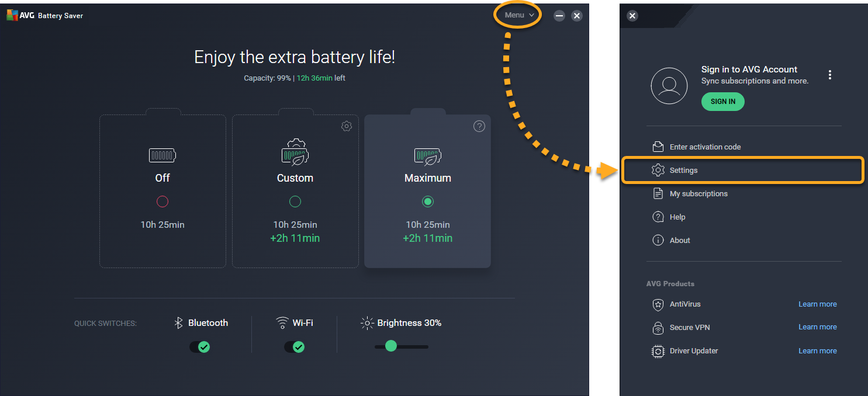This screenshot has width=868, height=396.
Task: Click Learn more next to Secure VPN
Action: [x=817, y=327]
